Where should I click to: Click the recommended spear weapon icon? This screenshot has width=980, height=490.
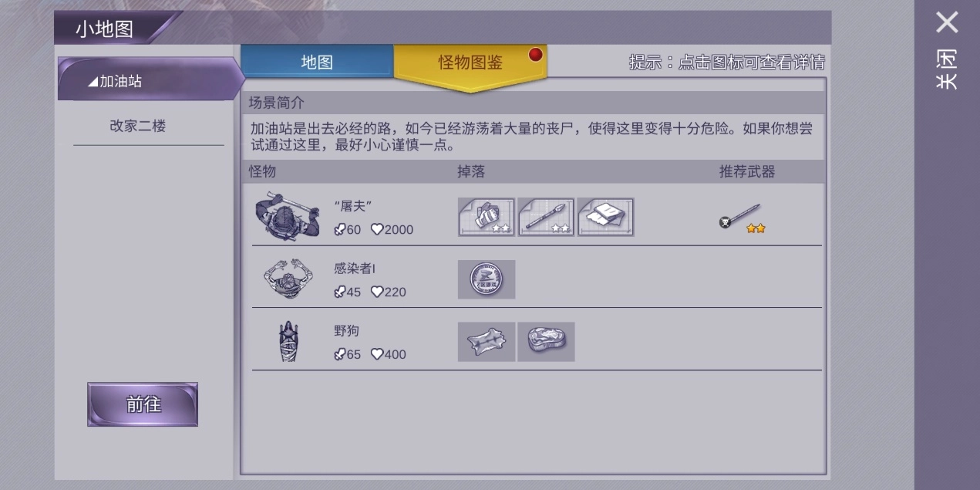click(x=741, y=218)
